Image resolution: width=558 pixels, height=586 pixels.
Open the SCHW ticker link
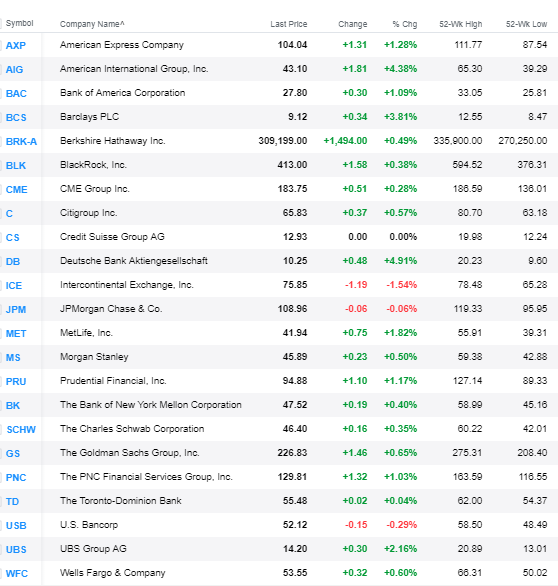click(21, 429)
